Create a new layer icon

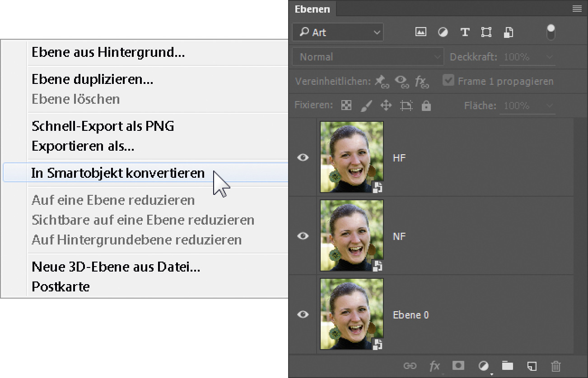click(x=532, y=365)
